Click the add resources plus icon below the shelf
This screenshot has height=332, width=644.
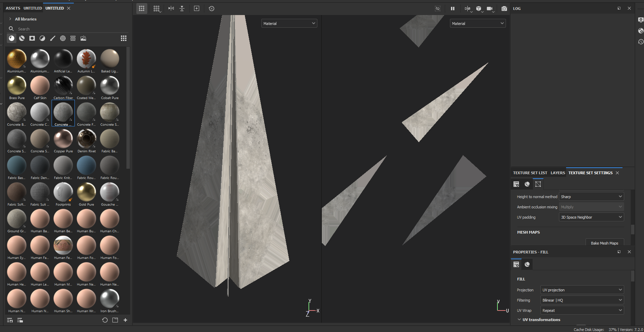tap(125, 320)
